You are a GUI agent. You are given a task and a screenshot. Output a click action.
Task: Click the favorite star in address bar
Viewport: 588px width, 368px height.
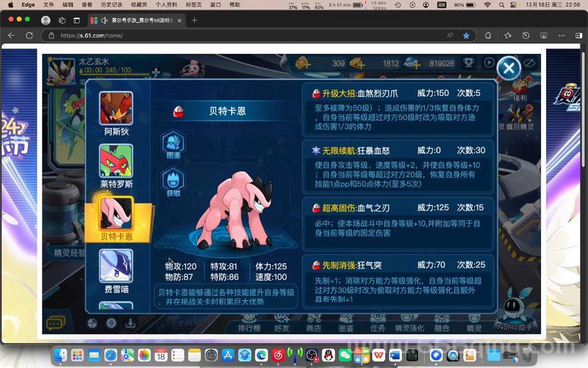[x=466, y=35]
